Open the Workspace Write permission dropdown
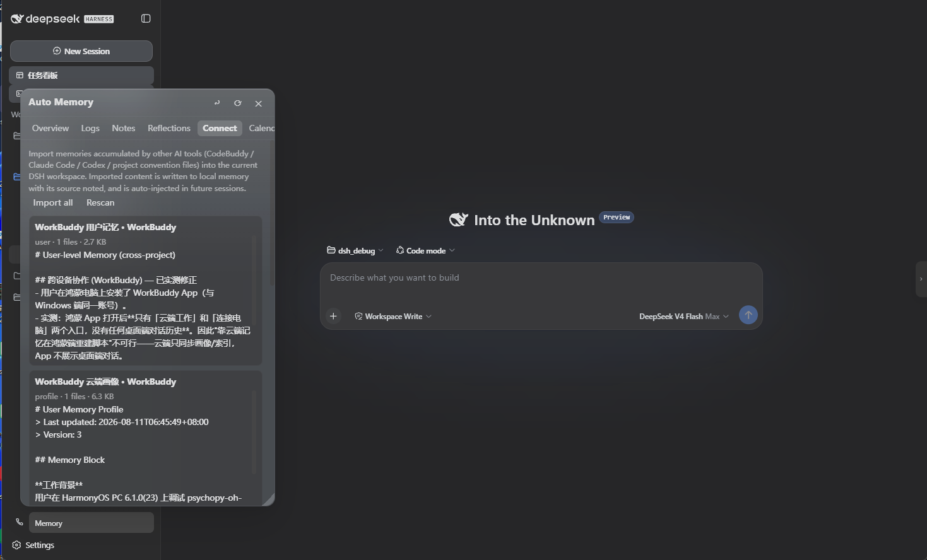The image size is (927, 560). tap(393, 316)
